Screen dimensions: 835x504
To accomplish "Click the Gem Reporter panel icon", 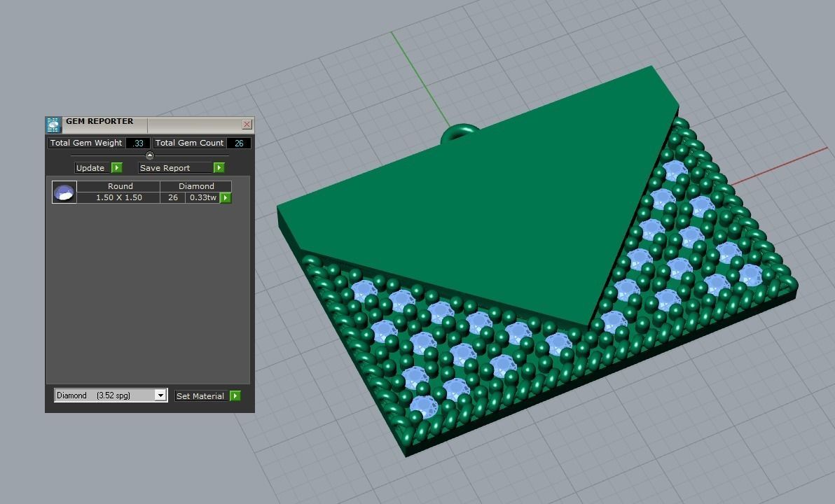I will pos(53,125).
